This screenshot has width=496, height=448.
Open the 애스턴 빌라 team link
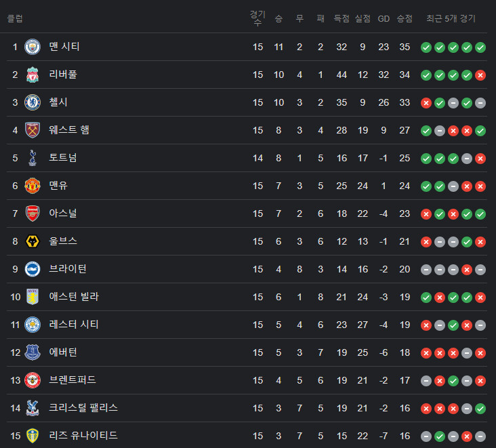pos(74,296)
